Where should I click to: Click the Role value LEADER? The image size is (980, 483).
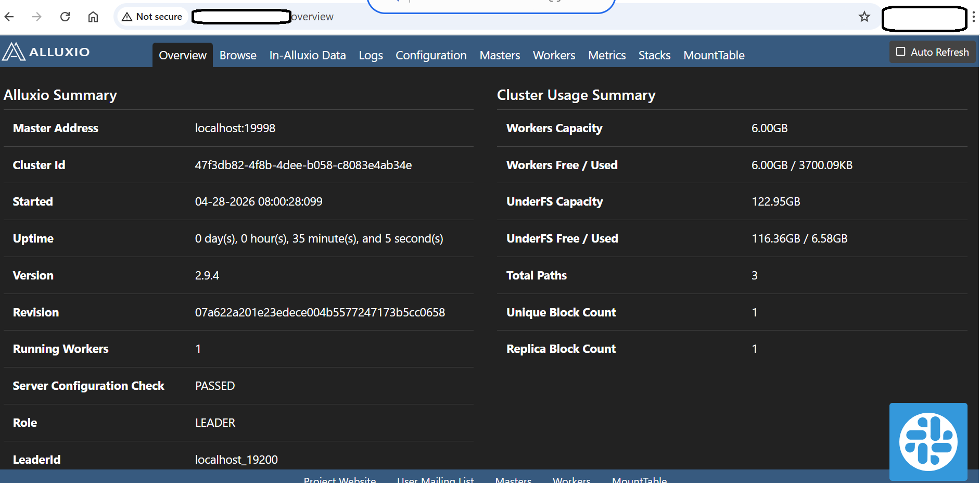(x=215, y=423)
